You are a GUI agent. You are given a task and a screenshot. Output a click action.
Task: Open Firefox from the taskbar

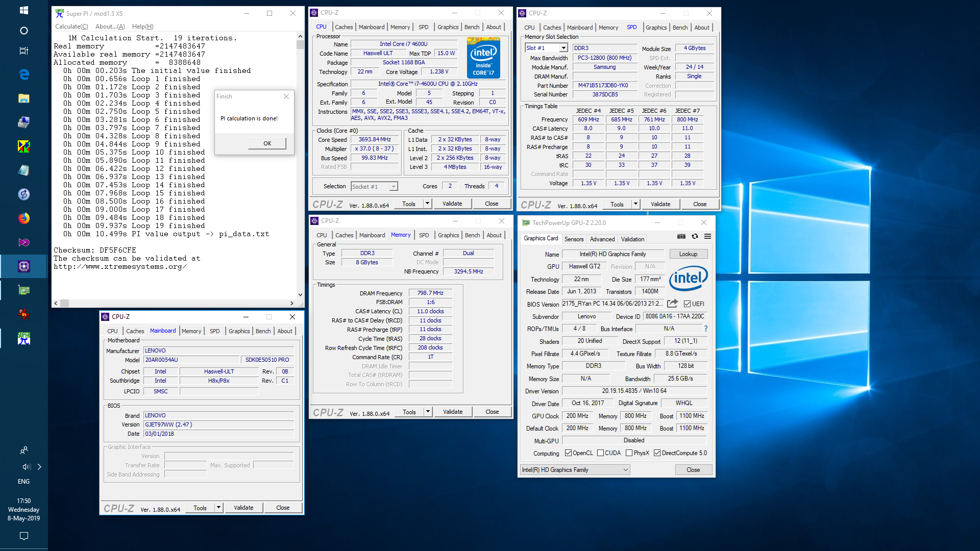coord(23,218)
